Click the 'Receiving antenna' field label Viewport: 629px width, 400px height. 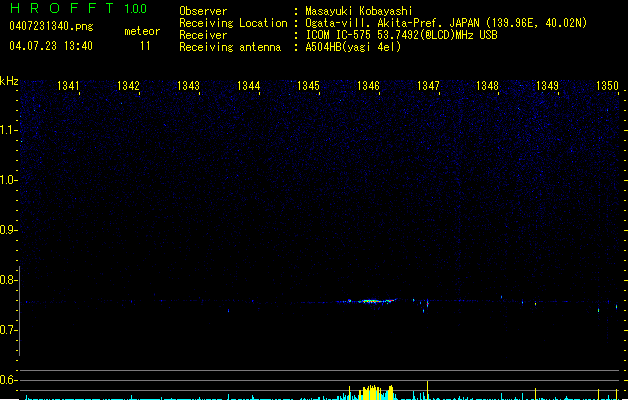pos(230,47)
